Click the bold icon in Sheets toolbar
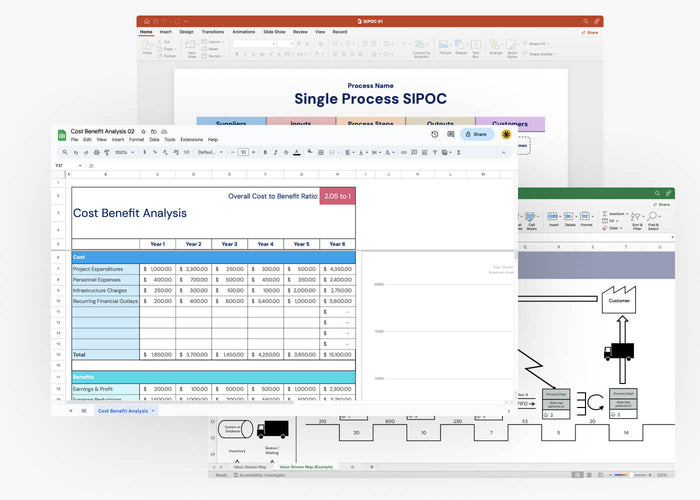 coord(264,152)
